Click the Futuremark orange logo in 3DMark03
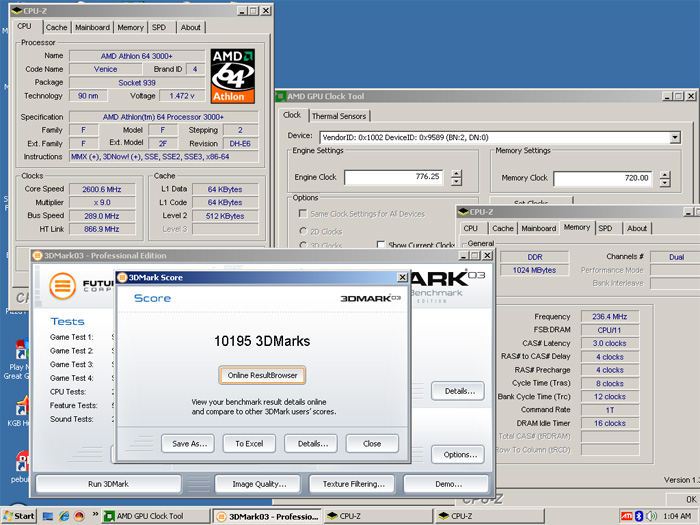This screenshot has height=525, width=700. tap(62, 286)
